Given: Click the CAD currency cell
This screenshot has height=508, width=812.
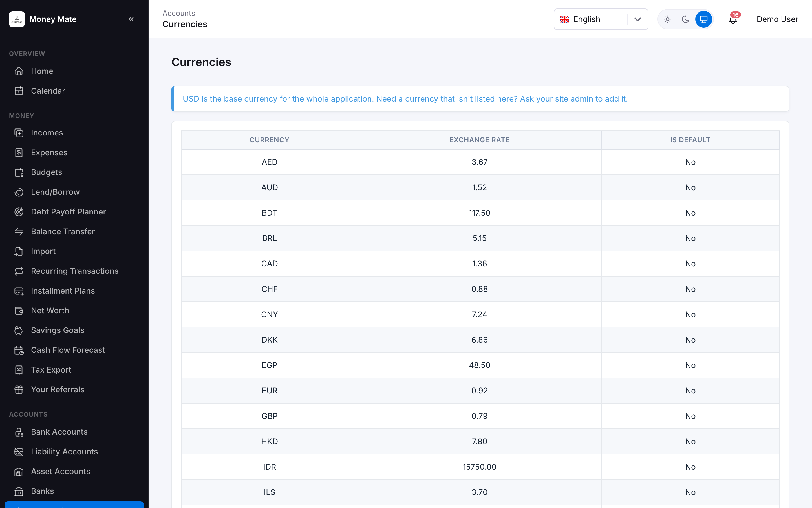Looking at the screenshot, I should click(270, 264).
